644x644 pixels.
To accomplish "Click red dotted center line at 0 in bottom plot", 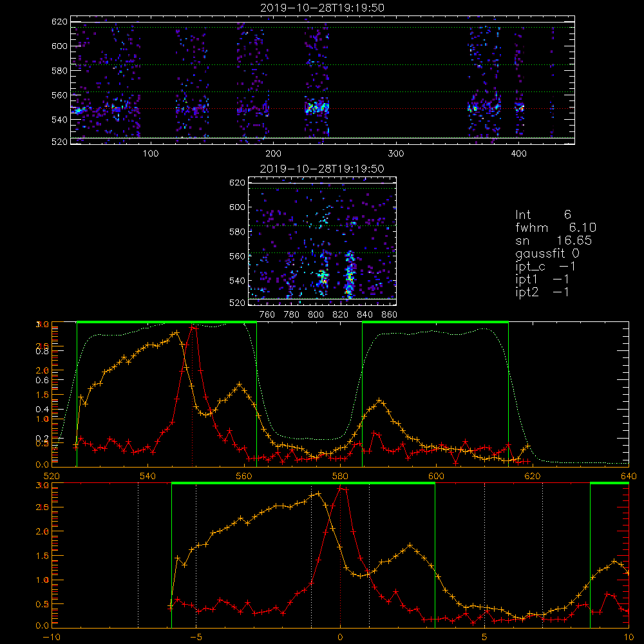I will point(340,554).
